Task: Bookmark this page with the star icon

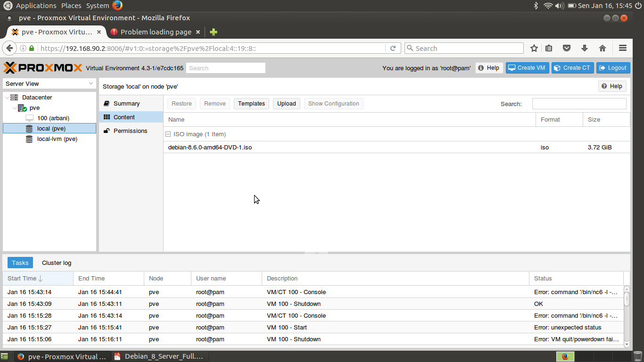Action: pos(534,48)
